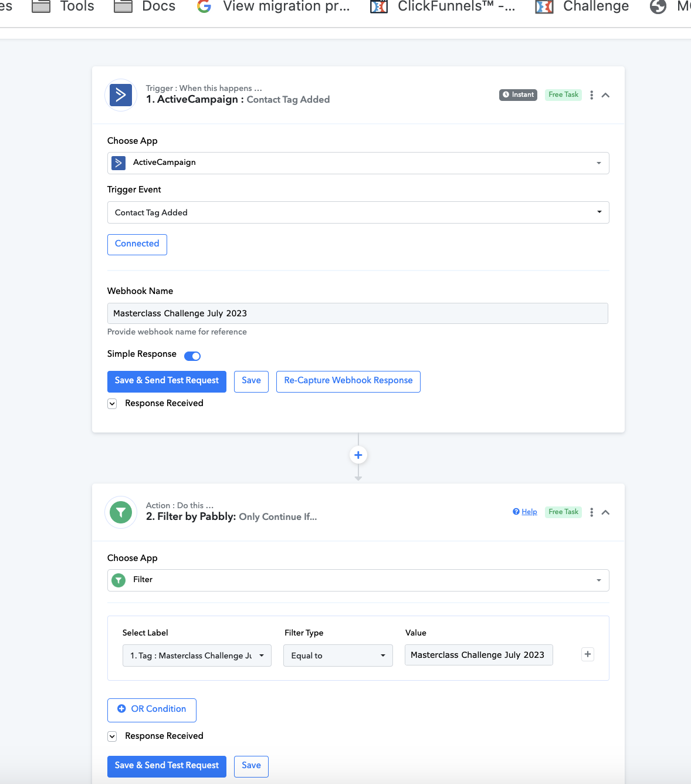Expand Response Received under the filter step
The image size is (691, 784).
112,736
